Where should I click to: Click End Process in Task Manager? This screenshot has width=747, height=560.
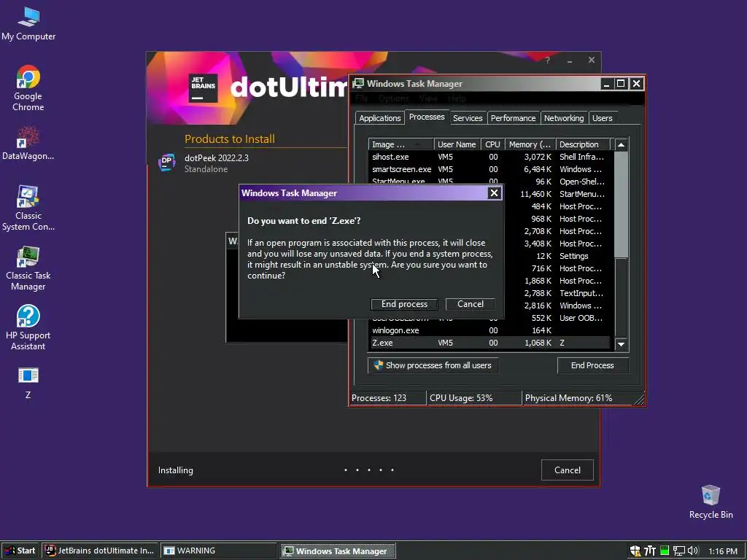point(592,366)
